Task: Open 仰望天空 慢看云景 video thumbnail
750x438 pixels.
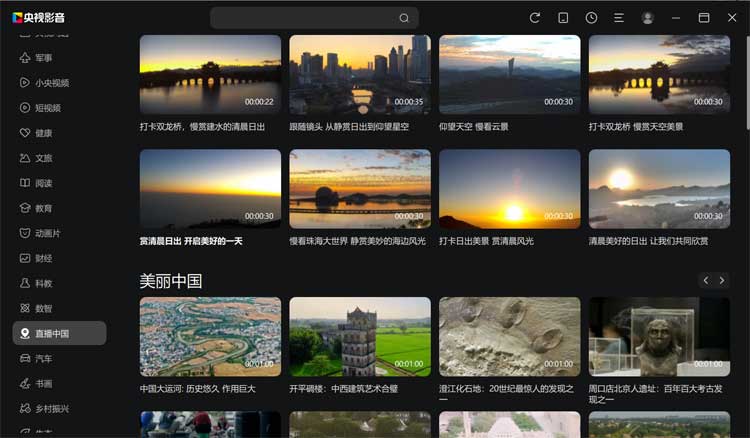Action: (509, 74)
